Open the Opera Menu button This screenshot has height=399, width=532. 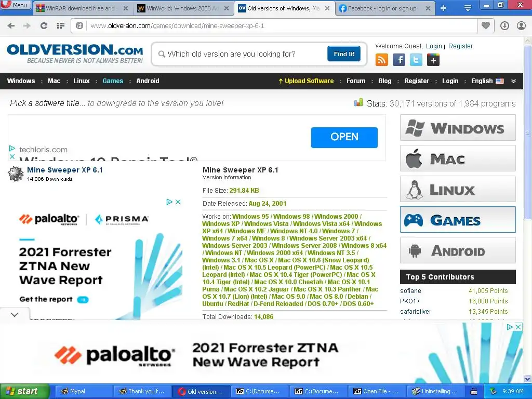pyautogui.click(x=15, y=5)
